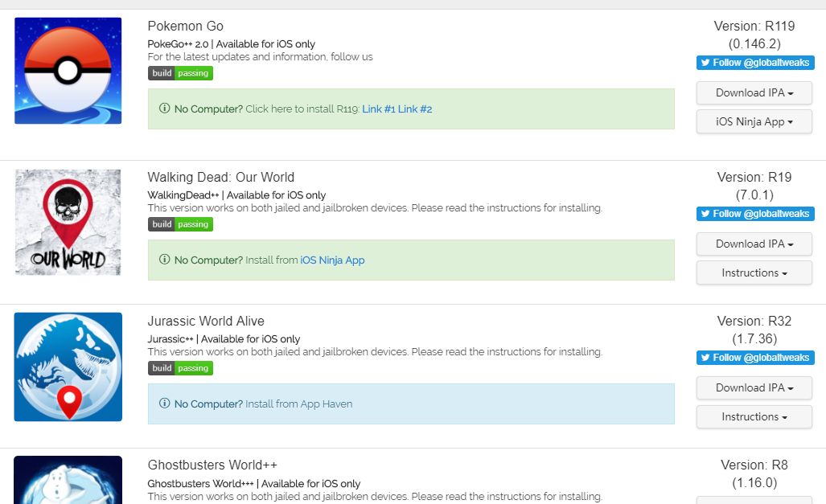The height and width of the screenshot is (504, 826).
Task: Click the Ghostbusters World++ title
Action: pyautogui.click(x=212, y=465)
